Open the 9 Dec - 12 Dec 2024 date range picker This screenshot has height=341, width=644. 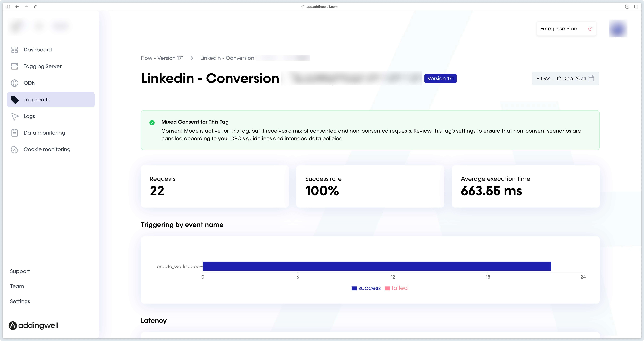pyautogui.click(x=566, y=79)
